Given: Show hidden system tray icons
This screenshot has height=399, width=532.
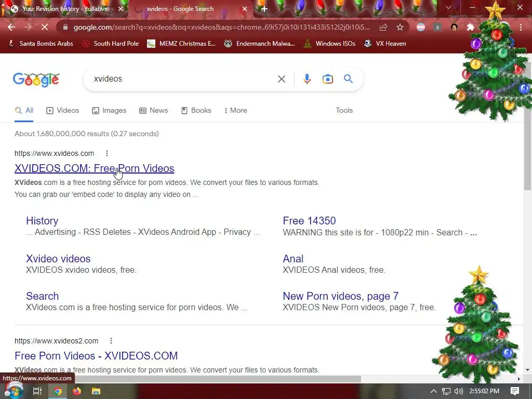Looking at the screenshot, I should click(x=434, y=391).
